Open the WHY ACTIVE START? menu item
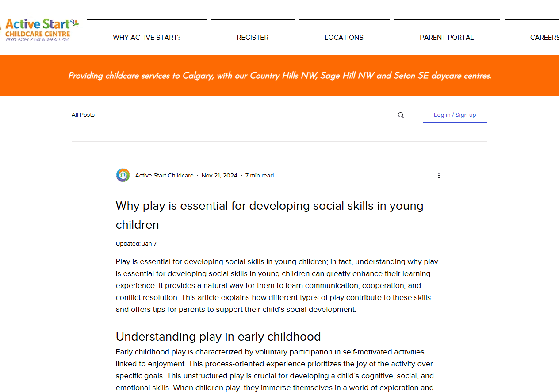 147,38
